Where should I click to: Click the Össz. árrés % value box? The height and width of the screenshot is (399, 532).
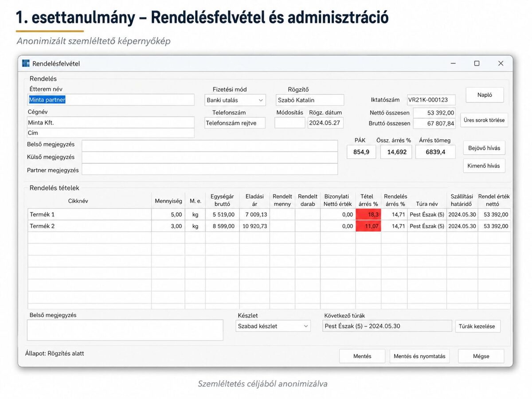(x=396, y=152)
